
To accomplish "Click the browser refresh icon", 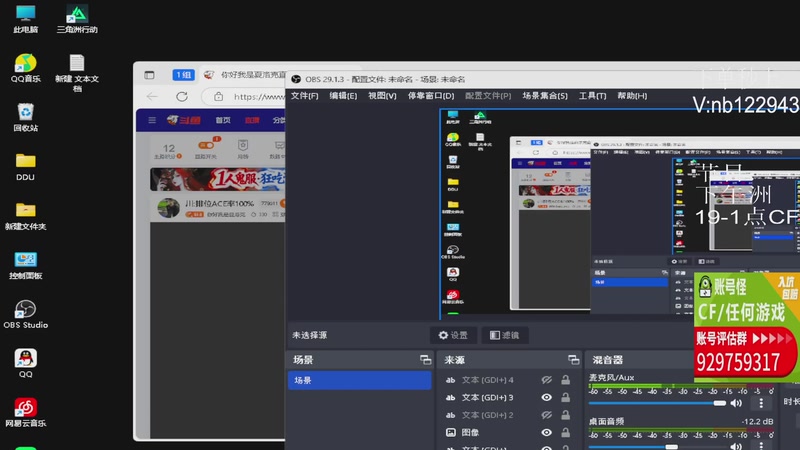I will click(x=182, y=96).
